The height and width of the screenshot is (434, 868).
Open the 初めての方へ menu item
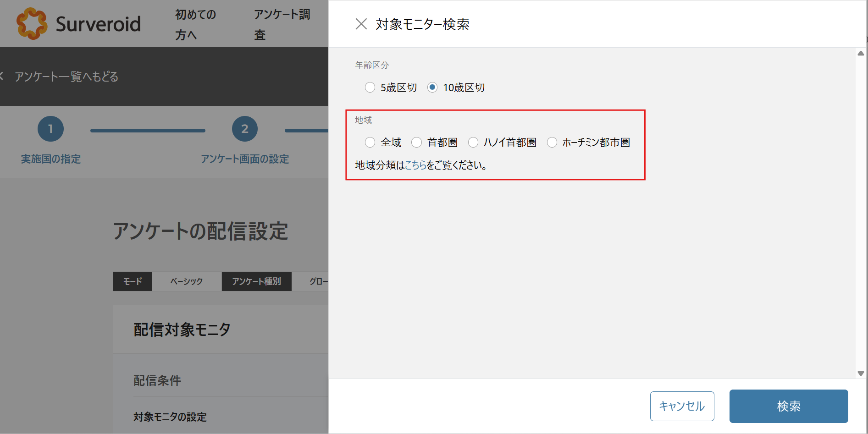click(x=195, y=25)
